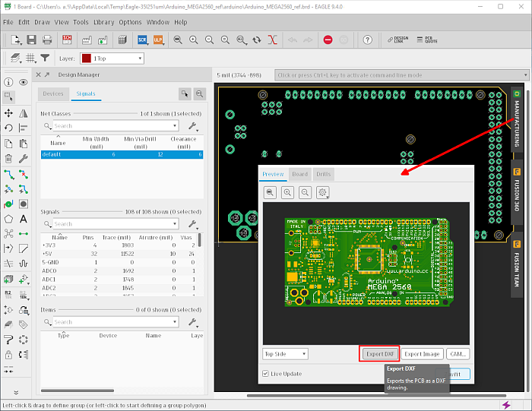The width and height of the screenshot is (532, 411).
Task: Click the Export DXF button
Action: click(379, 354)
